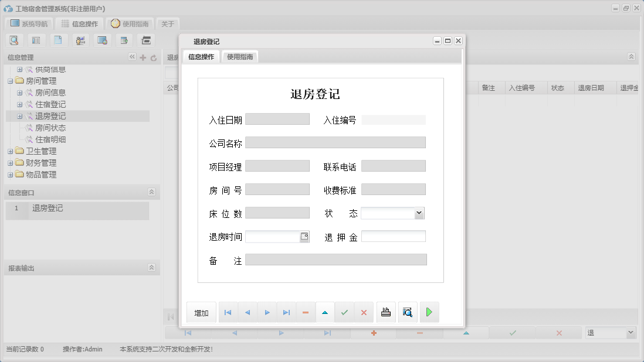Collapse the 信息窗口 panel
644x362 pixels.
[151, 192]
